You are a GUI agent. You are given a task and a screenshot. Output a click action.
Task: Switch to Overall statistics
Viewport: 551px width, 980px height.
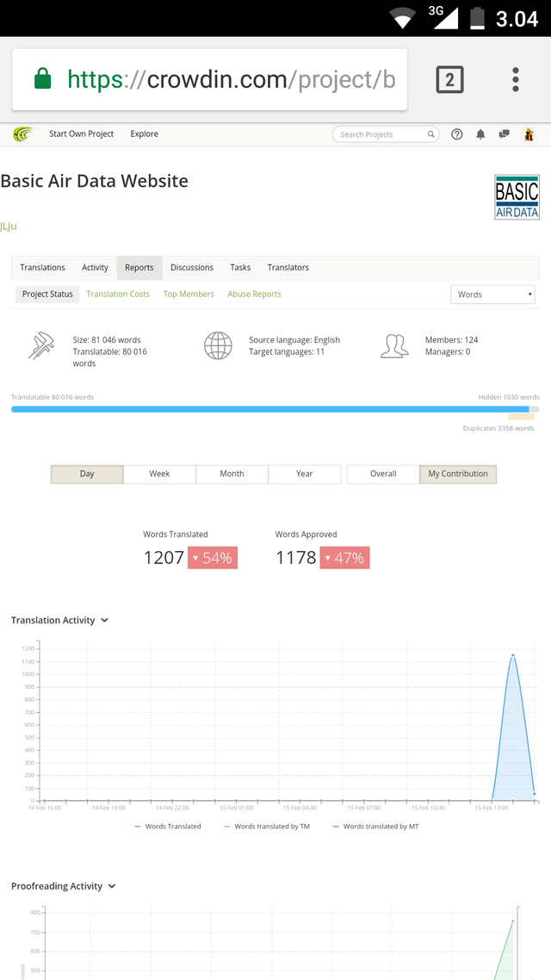(383, 474)
